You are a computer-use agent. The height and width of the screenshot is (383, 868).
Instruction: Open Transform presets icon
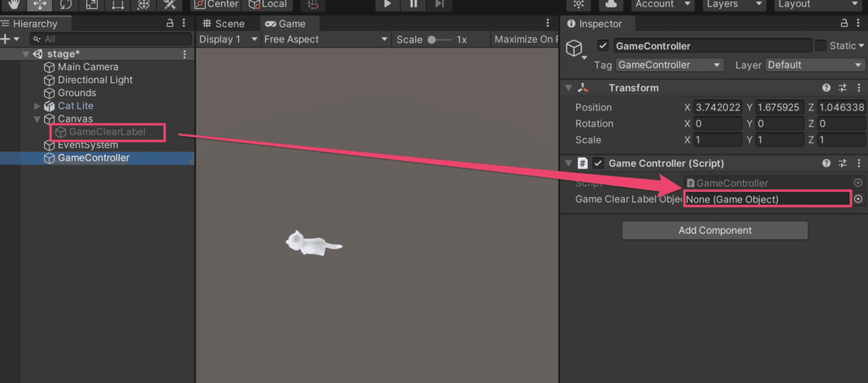tap(843, 88)
